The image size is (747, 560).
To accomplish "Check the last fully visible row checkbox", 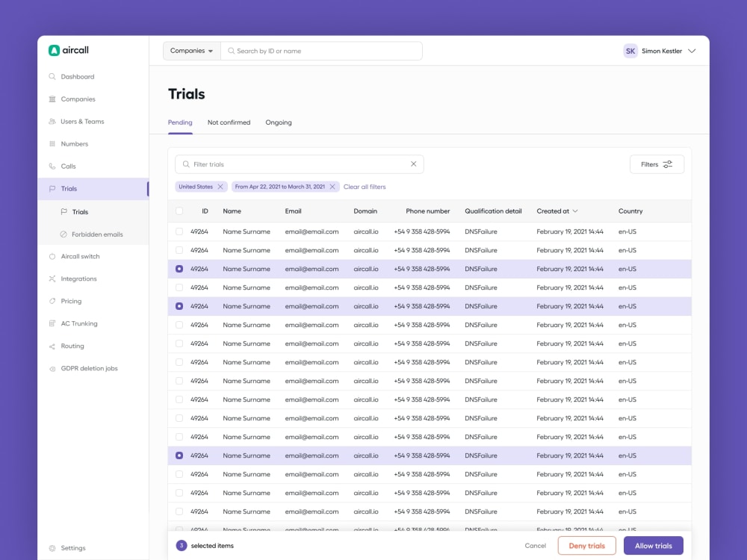I will [179, 511].
